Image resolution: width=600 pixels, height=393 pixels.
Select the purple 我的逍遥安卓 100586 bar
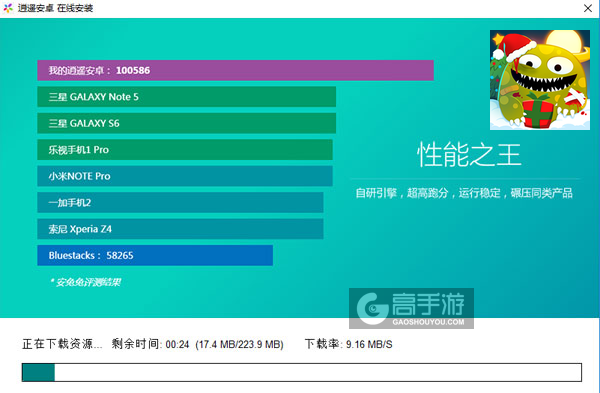pos(235,70)
